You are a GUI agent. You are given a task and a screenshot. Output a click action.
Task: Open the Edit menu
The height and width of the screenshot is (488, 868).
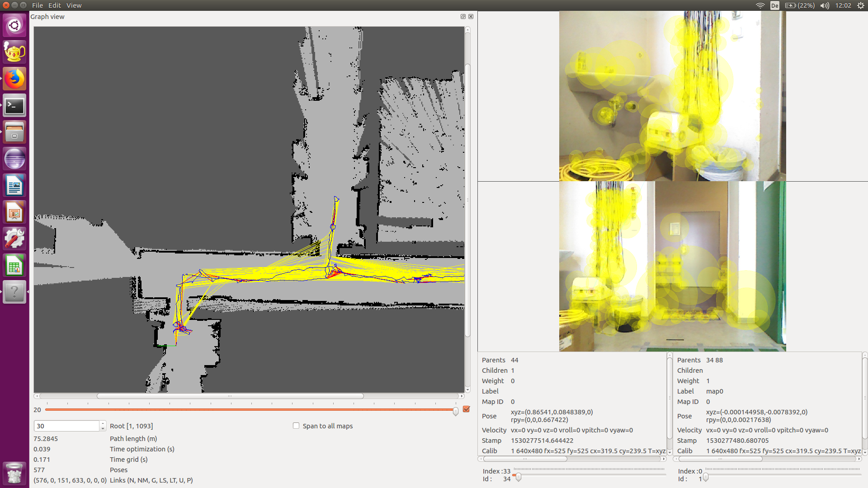pyautogui.click(x=55, y=5)
